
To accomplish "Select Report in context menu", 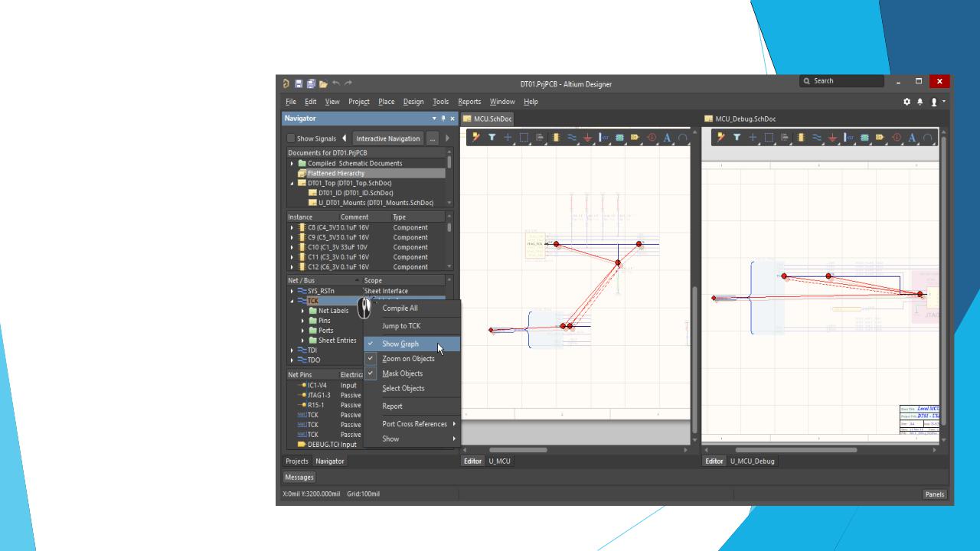I will (x=412, y=406).
